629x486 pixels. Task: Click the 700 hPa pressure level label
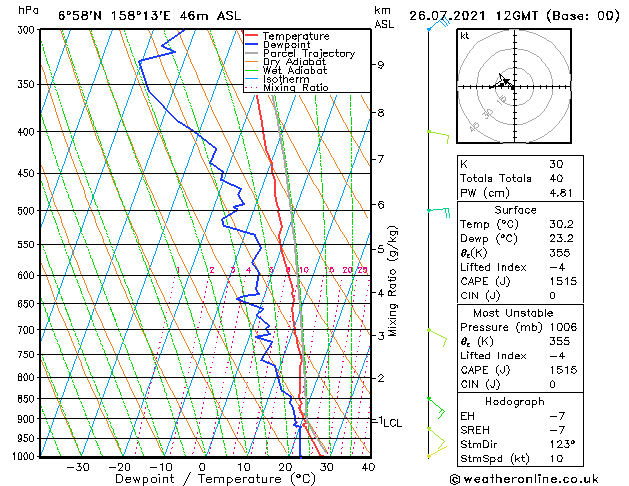[28, 330]
